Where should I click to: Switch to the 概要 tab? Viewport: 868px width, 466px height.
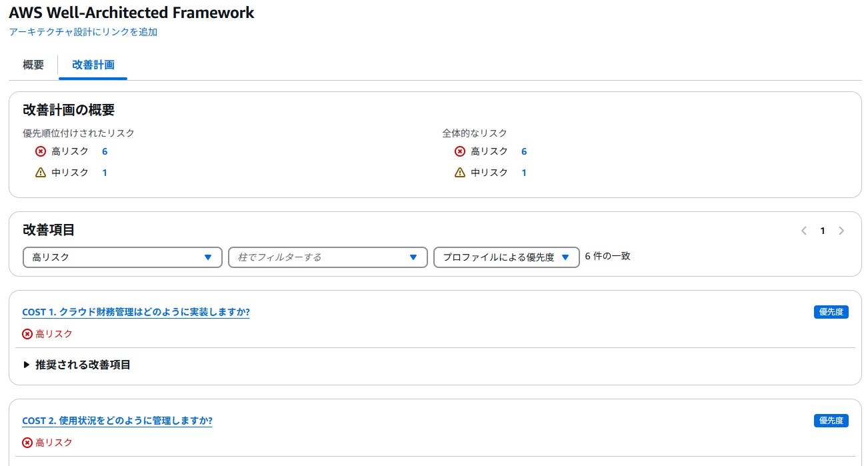coord(33,65)
